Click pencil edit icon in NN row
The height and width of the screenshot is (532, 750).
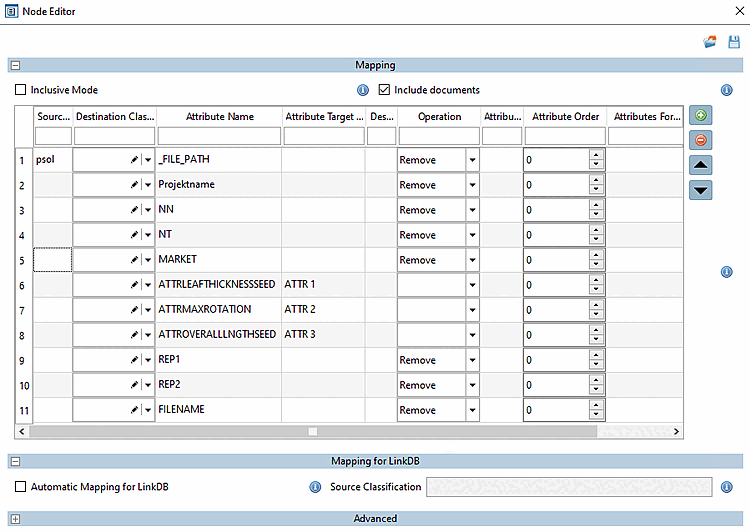(134, 210)
